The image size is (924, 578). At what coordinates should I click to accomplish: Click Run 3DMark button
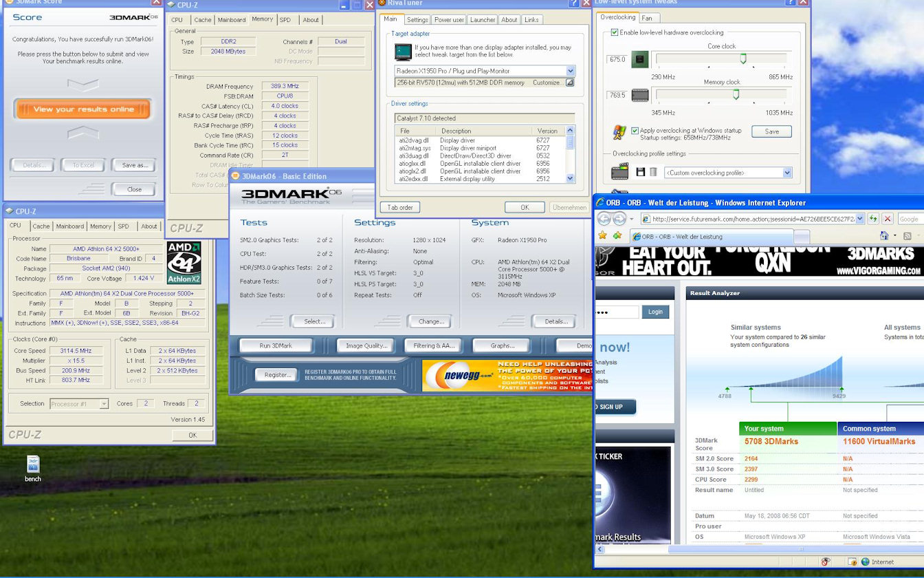point(276,345)
